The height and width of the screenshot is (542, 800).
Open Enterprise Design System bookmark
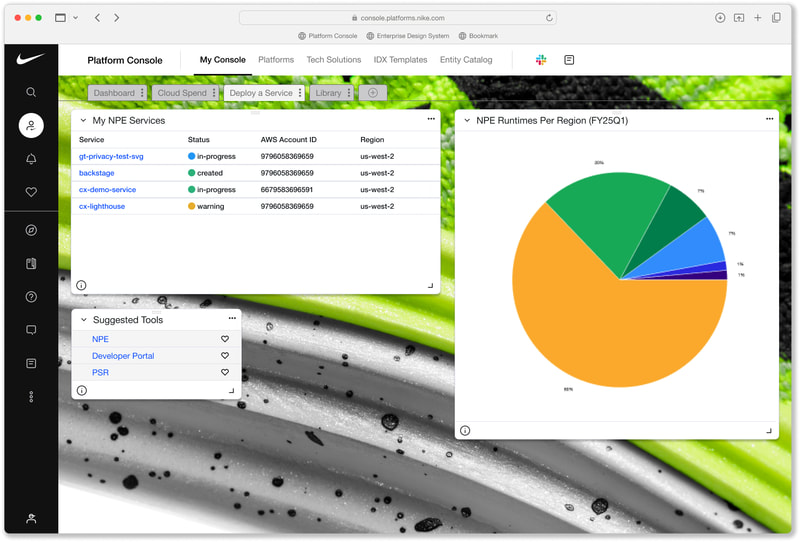tap(408, 36)
